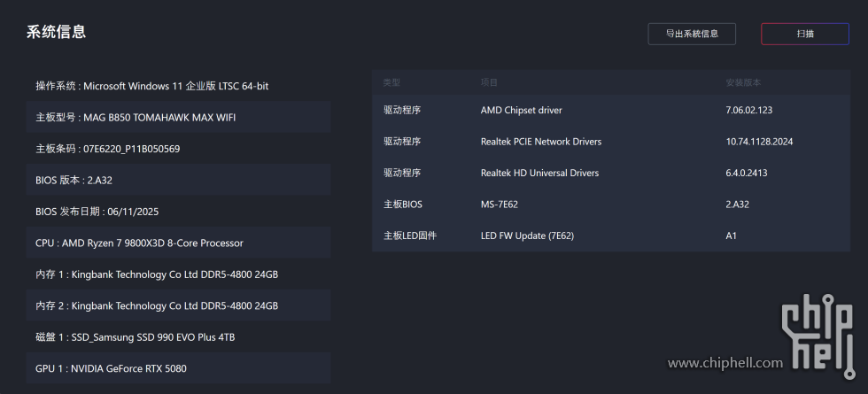Click the 系统信息 page heading

56,32
